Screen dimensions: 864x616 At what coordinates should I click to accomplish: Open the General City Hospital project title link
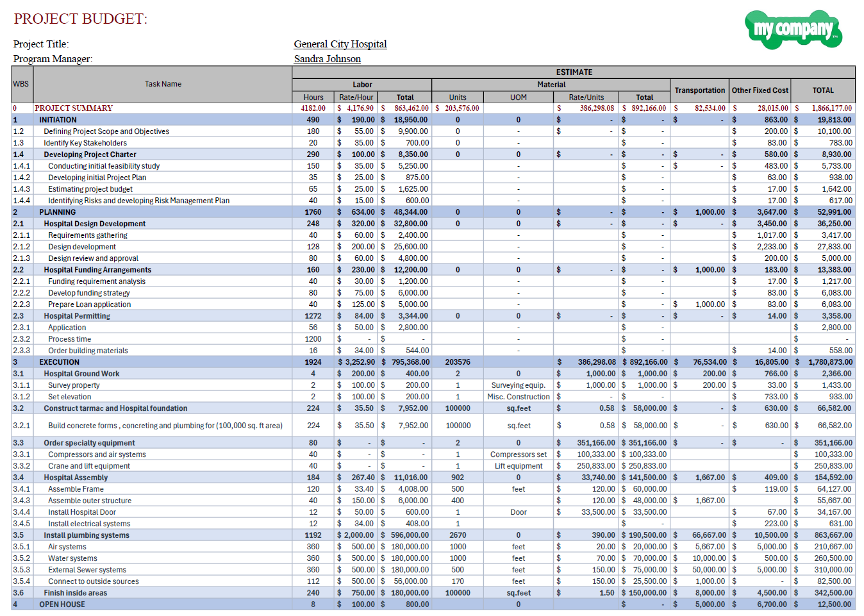tap(340, 44)
